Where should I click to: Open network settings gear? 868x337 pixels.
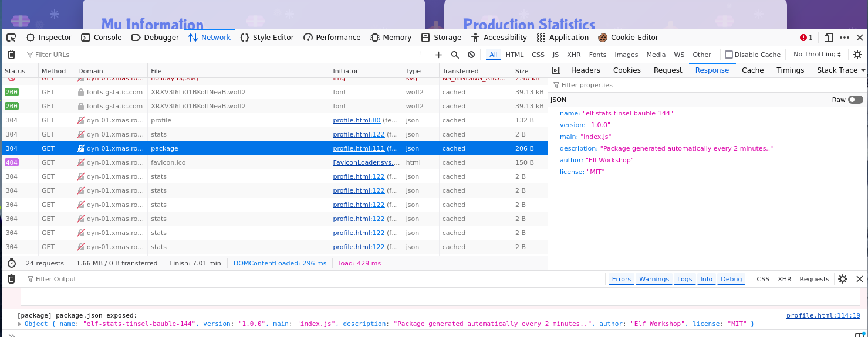(x=857, y=55)
